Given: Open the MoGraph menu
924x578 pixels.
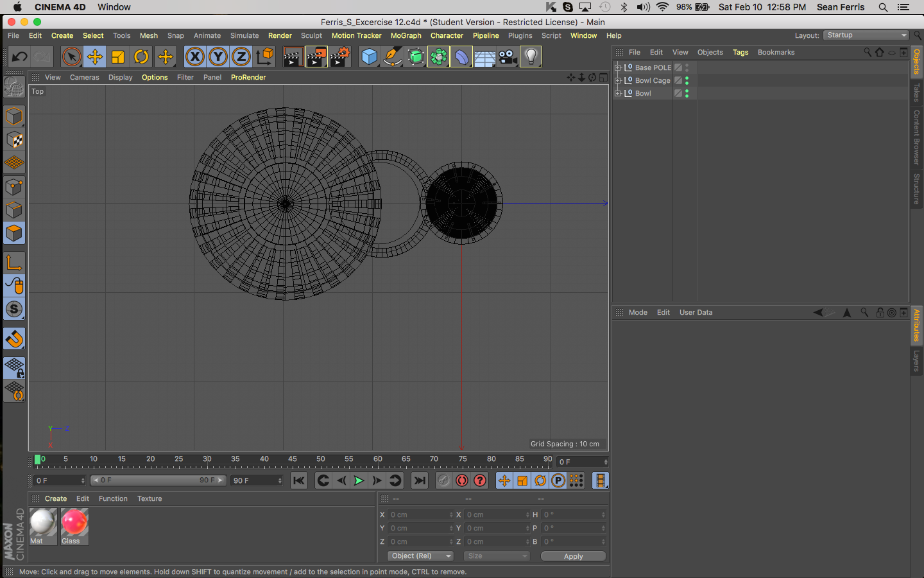Looking at the screenshot, I should pyautogui.click(x=406, y=36).
